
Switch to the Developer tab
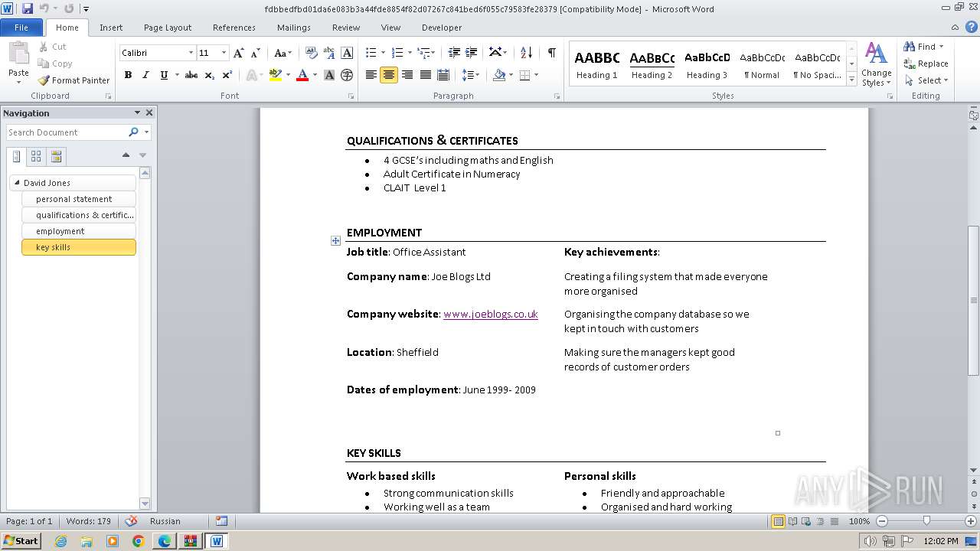click(x=442, y=28)
